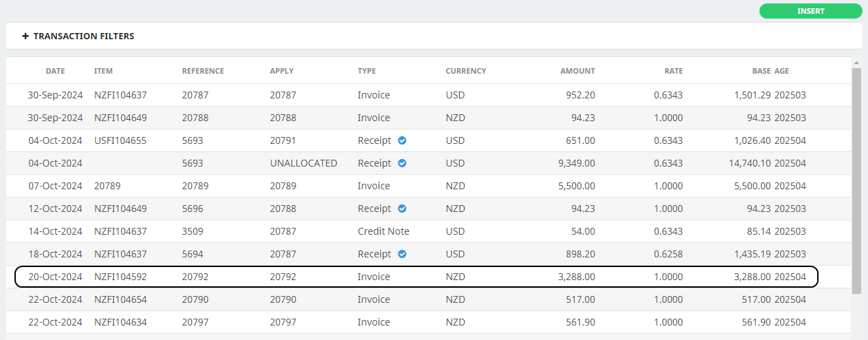The width and height of the screenshot is (868, 340).
Task: Click the plus icon beside Transaction Filters
Action: click(x=25, y=36)
